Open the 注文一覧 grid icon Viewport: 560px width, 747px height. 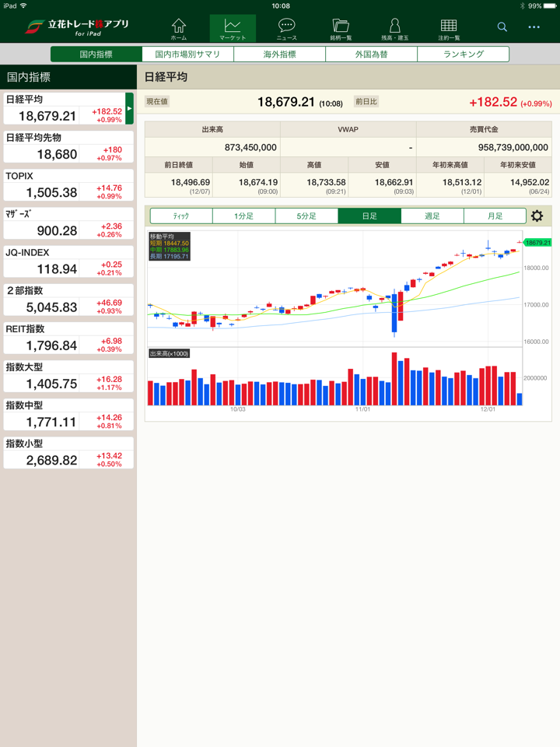449,29
